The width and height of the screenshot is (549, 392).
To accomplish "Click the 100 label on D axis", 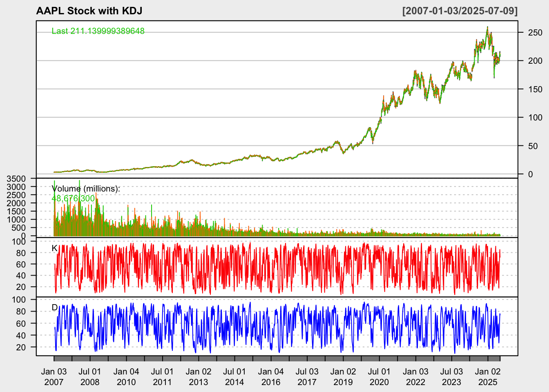I will pos(19,300).
